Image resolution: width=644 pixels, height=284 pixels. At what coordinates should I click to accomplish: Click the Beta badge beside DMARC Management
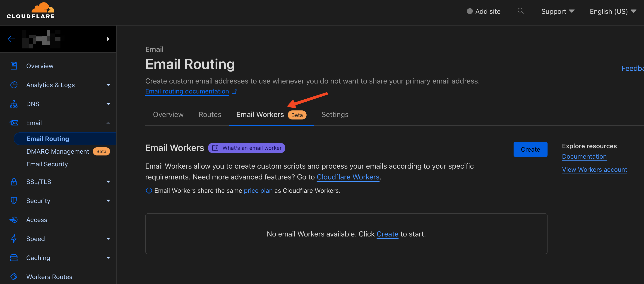click(x=101, y=151)
